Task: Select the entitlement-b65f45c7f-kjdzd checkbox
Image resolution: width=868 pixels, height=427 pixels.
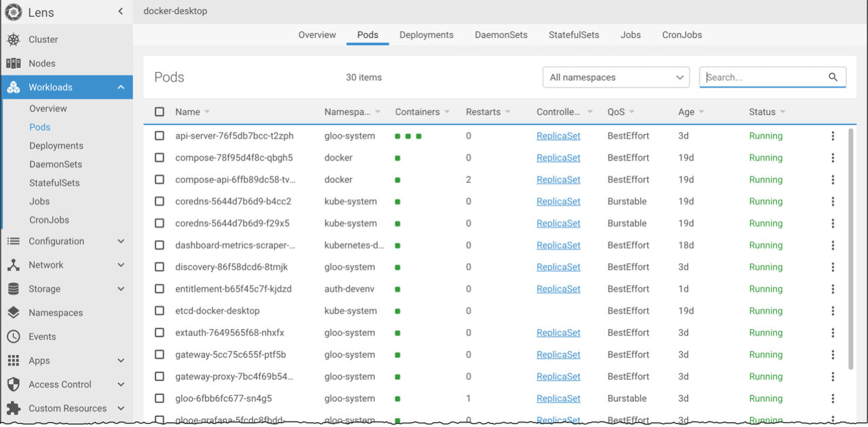Action: [x=160, y=289]
